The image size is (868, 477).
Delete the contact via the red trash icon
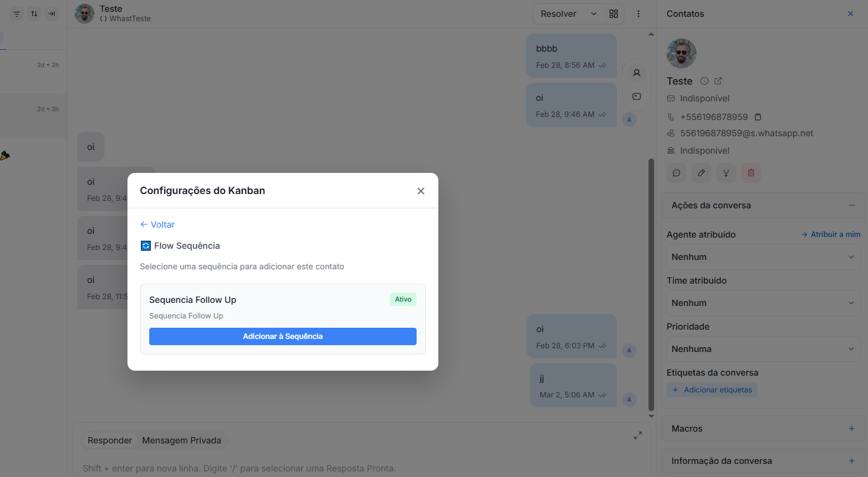click(x=750, y=172)
